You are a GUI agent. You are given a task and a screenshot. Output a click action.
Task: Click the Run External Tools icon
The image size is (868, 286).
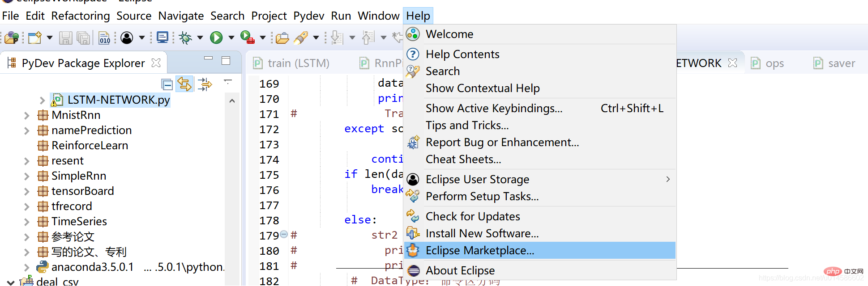247,38
